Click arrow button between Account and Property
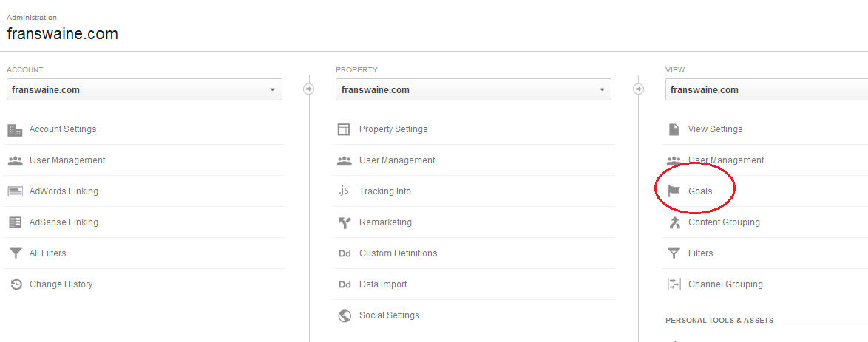 click(309, 89)
